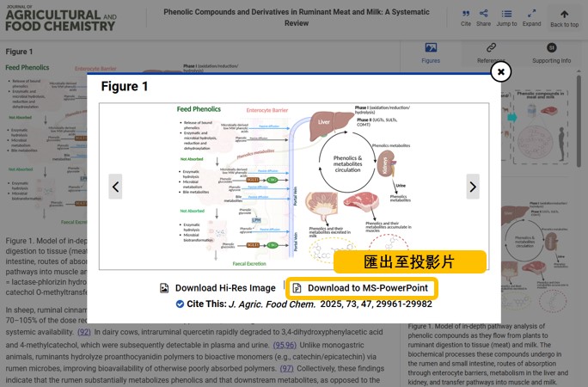Viewport: 588px width, 387px height.
Task: Open the Supporting Info tab
Action: click(551, 52)
